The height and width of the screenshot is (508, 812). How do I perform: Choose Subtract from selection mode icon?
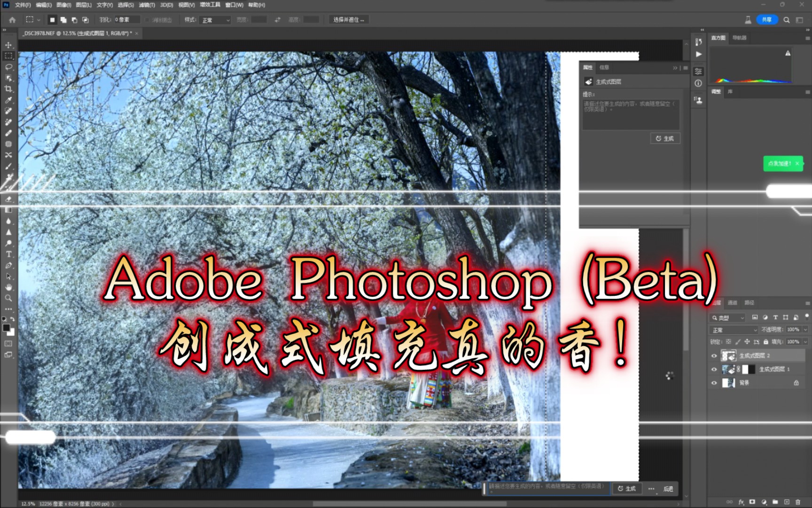(74, 20)
